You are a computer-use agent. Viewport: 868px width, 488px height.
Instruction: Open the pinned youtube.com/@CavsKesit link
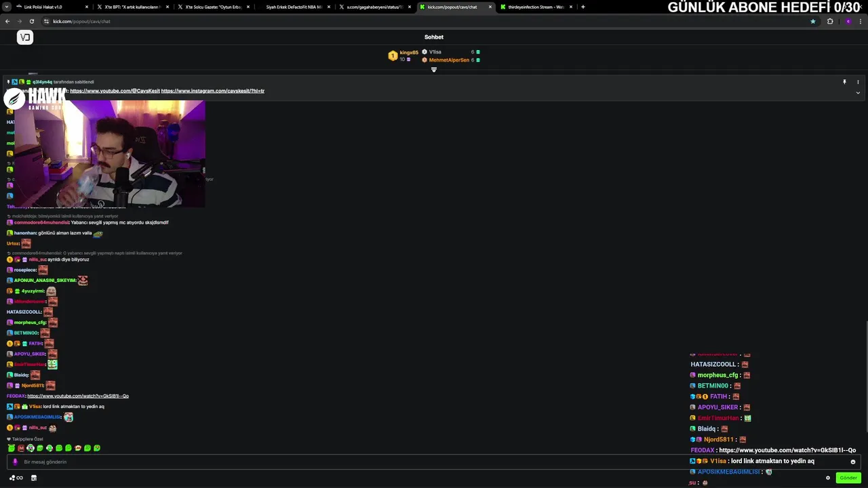click(115, 91)
